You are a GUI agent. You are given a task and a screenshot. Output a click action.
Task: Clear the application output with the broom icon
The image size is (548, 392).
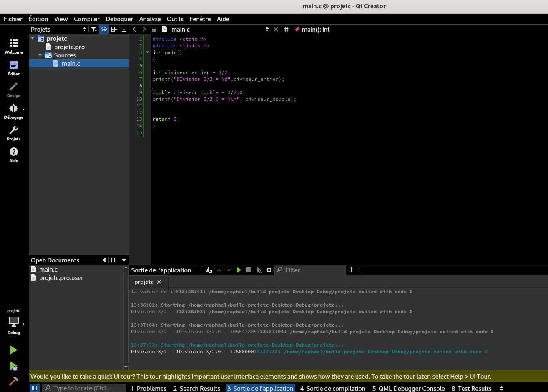point(209,270)
